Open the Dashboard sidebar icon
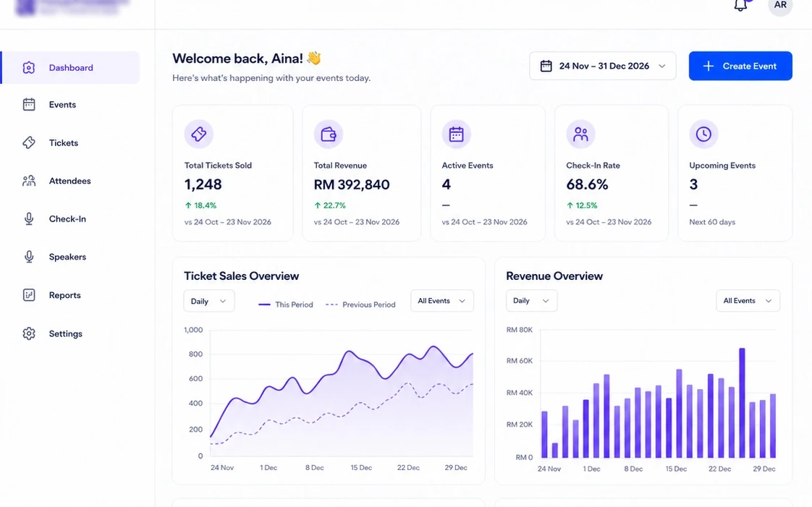 [29, 68]
